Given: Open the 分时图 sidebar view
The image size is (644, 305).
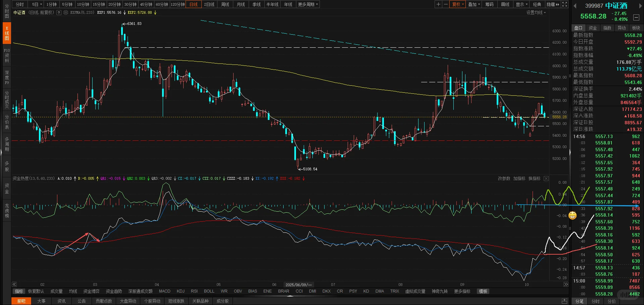Looking at the screenshot, I should click(7, 11).
